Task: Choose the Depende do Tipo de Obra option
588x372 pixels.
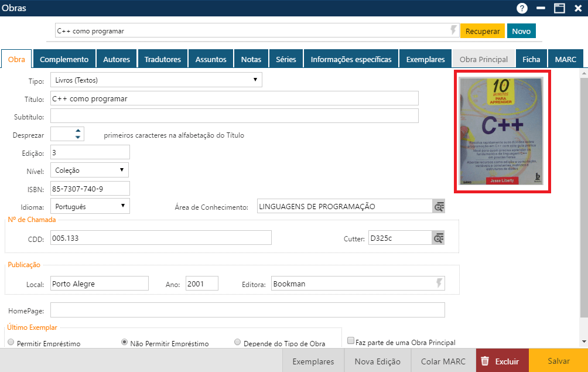Action: coord(237,342)
